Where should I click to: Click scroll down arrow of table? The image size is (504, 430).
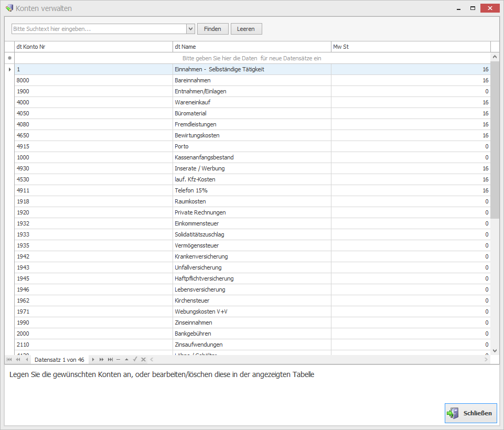coord(495,351)
